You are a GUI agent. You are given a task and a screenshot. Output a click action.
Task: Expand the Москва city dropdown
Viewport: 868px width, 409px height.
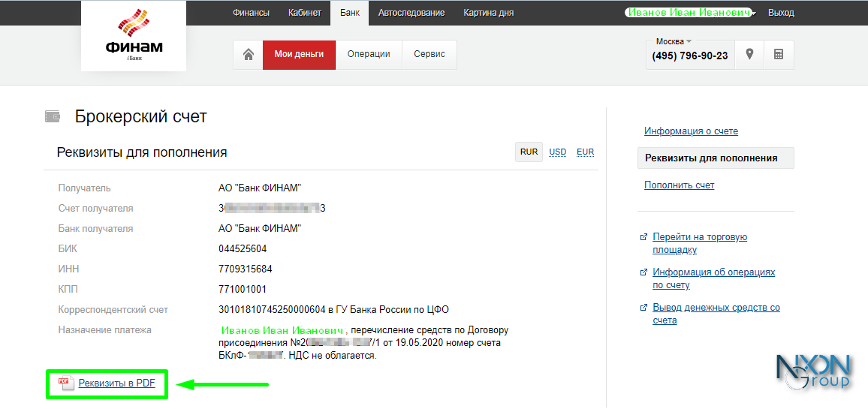(674, 41)
